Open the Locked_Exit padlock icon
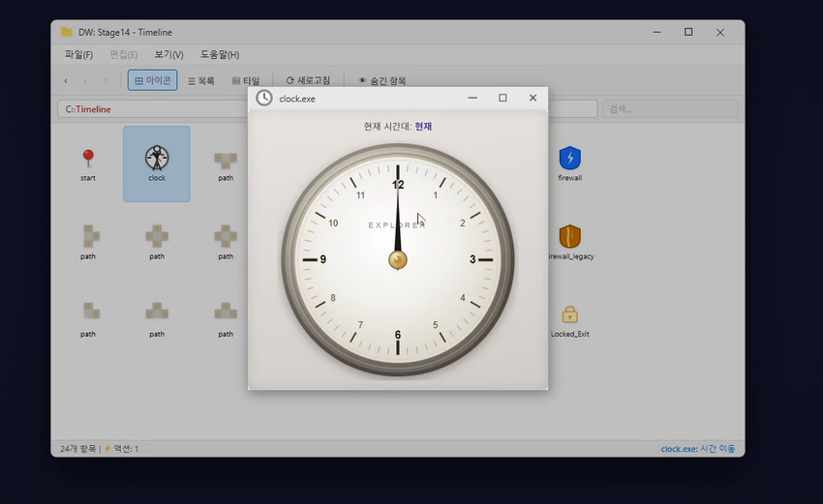 coord(569,314)
